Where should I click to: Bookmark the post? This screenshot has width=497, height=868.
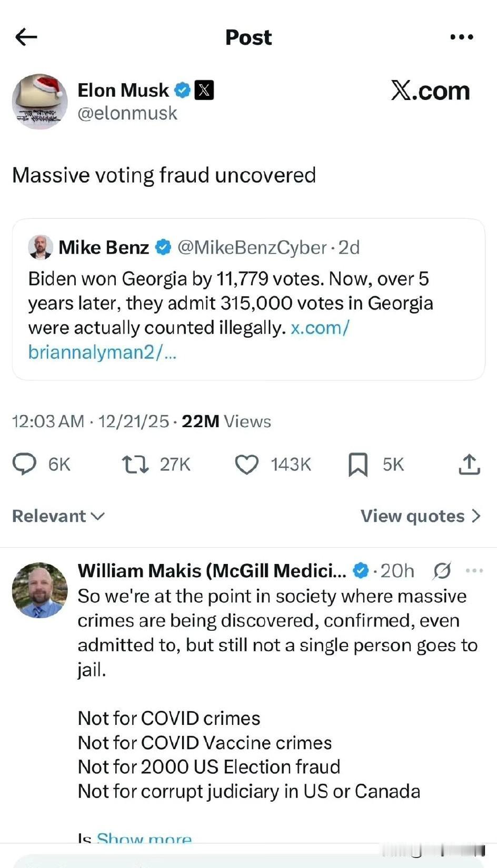click(358, 465)
